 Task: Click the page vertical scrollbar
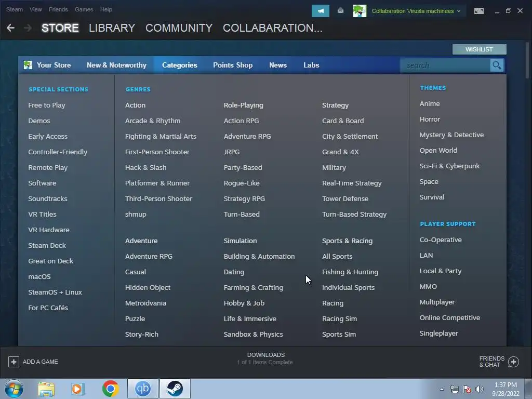click(x=527, y=61)
